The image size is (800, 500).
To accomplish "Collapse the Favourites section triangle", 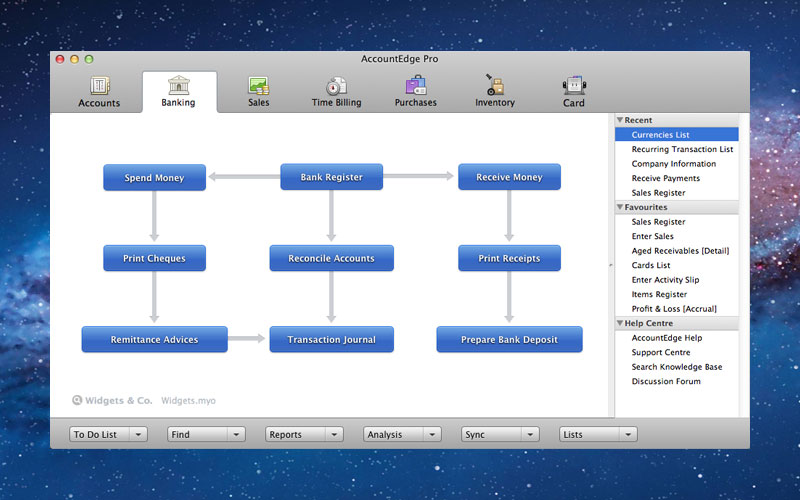I will coord(620,207).
